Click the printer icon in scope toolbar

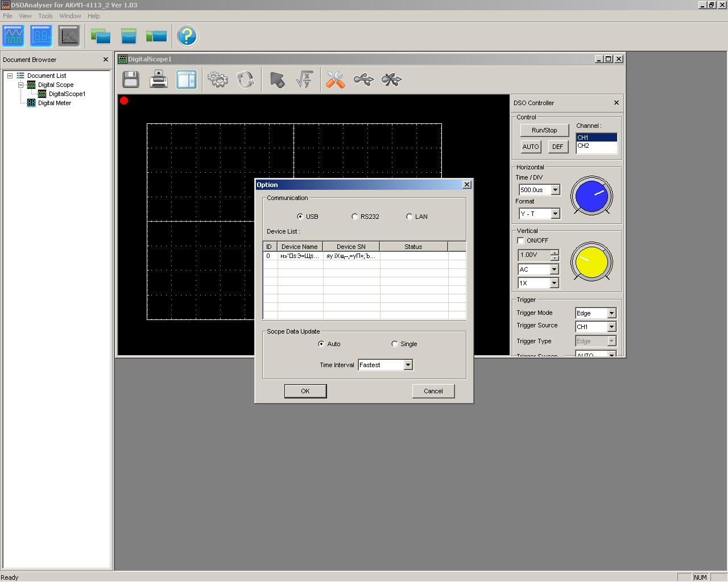[159, 80]
